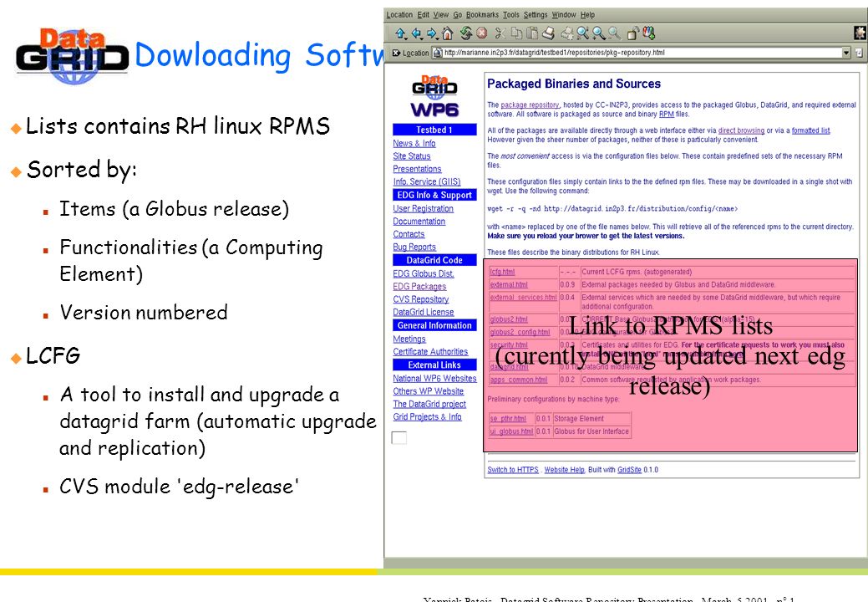Follow the direct browsing link
Screen dimensions: 868x602
[741, 130]
